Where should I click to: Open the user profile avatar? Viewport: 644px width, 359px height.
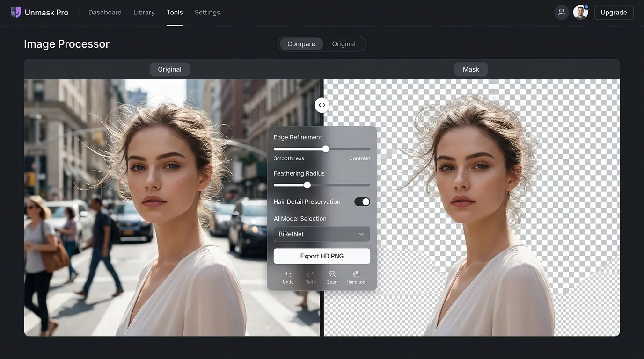pos(580,12)
